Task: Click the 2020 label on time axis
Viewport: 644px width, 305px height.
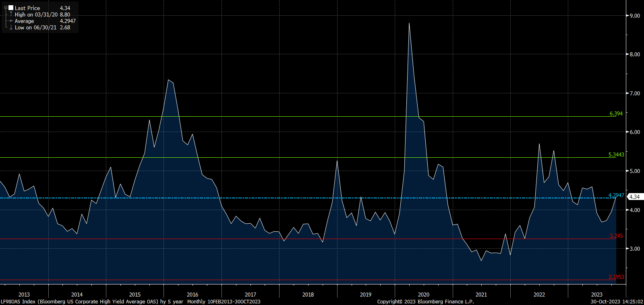Action: pos(423,295)
